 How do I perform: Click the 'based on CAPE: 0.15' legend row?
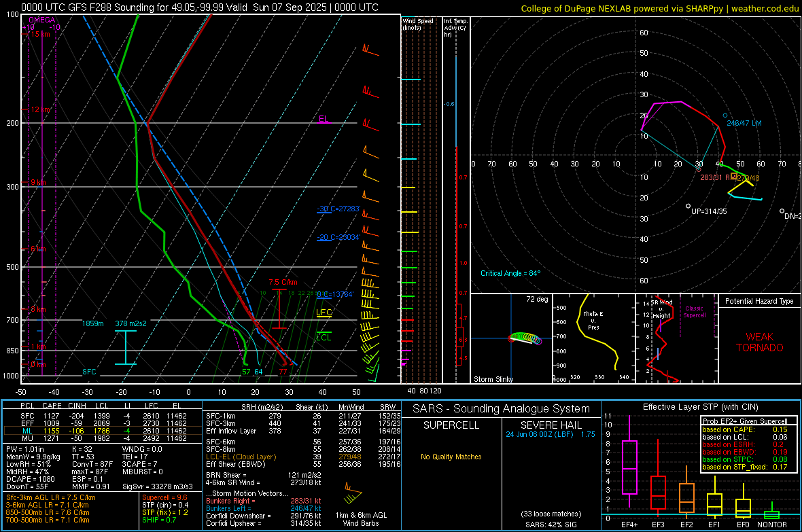click(745, 429)
